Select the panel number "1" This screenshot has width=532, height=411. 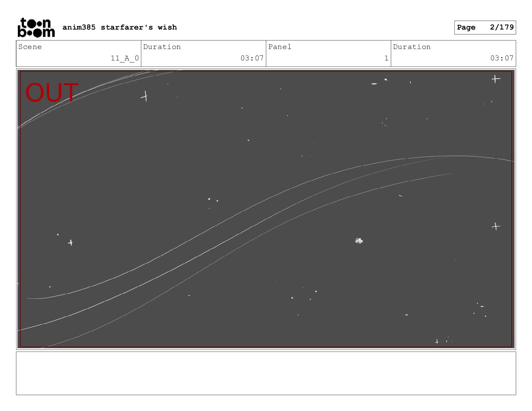(x=386, y=58)
